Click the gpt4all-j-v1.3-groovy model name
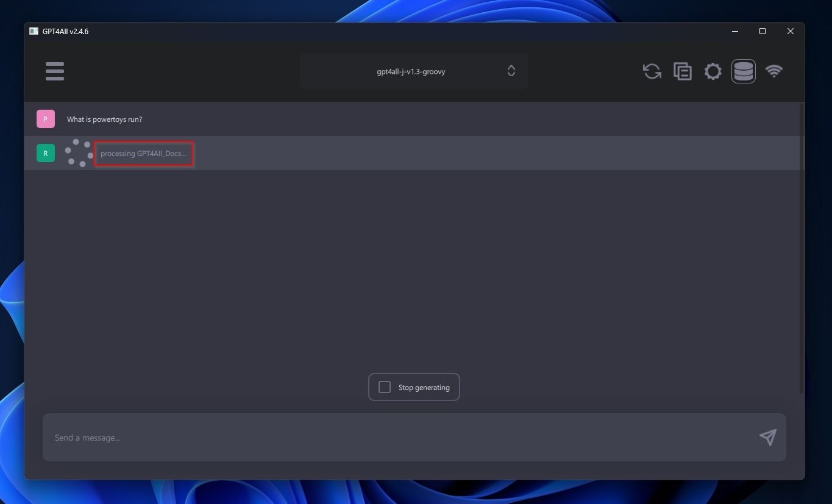832x504 pixels. [x=411, y=71]
